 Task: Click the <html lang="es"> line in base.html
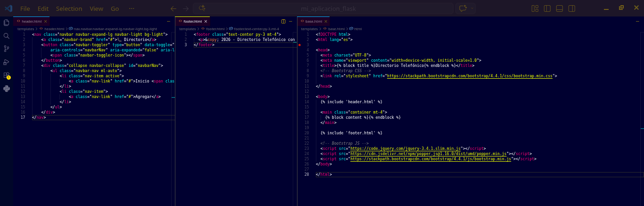(x=334, y=40)
